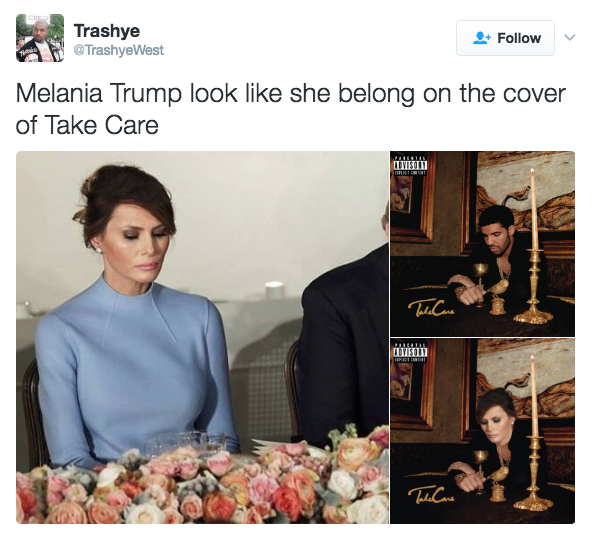Open the @TrashyeWest handle link
Image resolution: width=600 pixels, height=533 pixels.
click(118, 50)
